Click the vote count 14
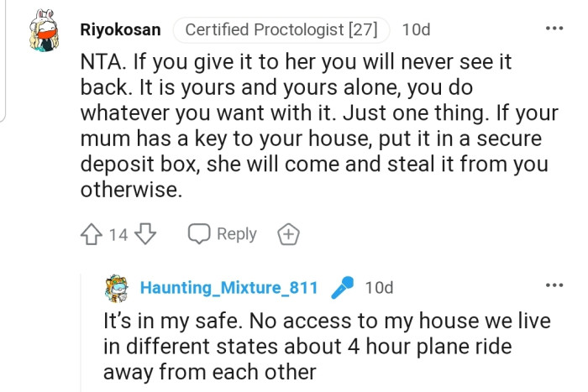The width and height of the screenshot is (588, 392). 118,235
